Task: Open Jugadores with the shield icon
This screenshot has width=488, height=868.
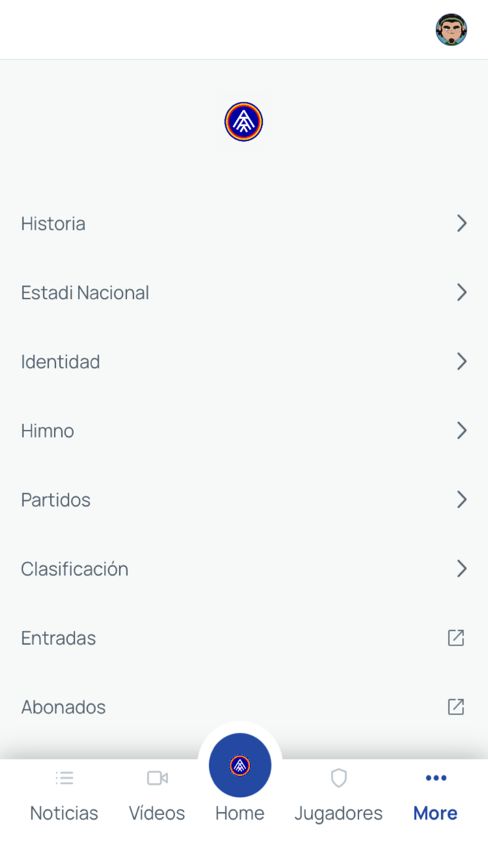Action: (339, 777)
